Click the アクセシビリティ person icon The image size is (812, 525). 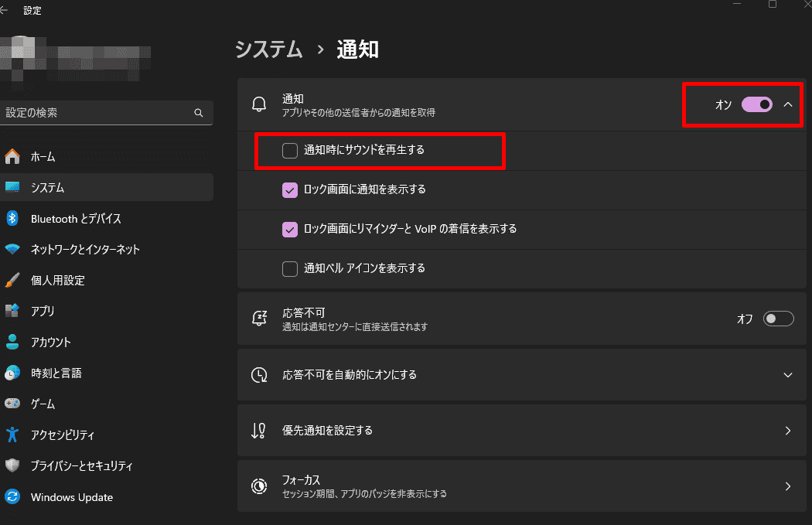click(12, 435)
